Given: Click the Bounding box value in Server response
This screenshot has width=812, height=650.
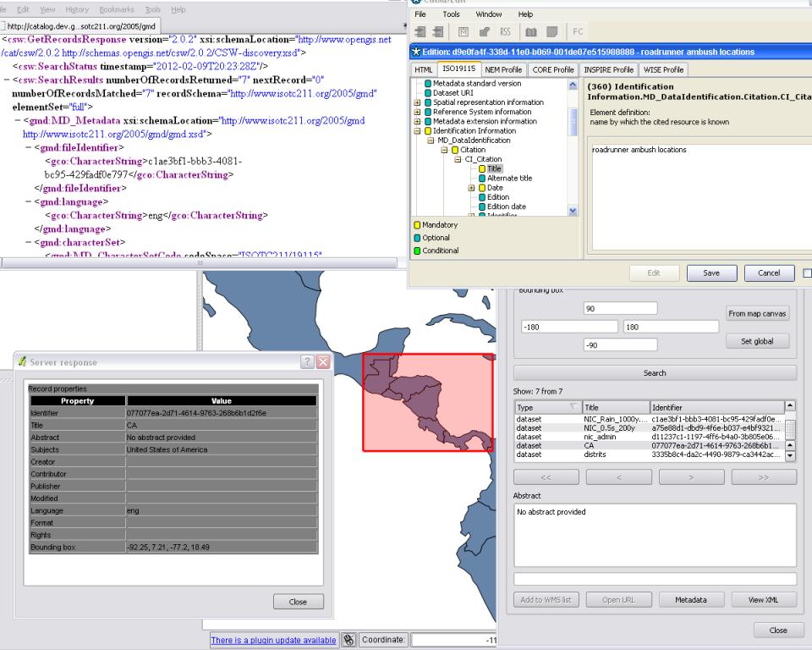Looking at the screenshot, I should tap(167, 548).
